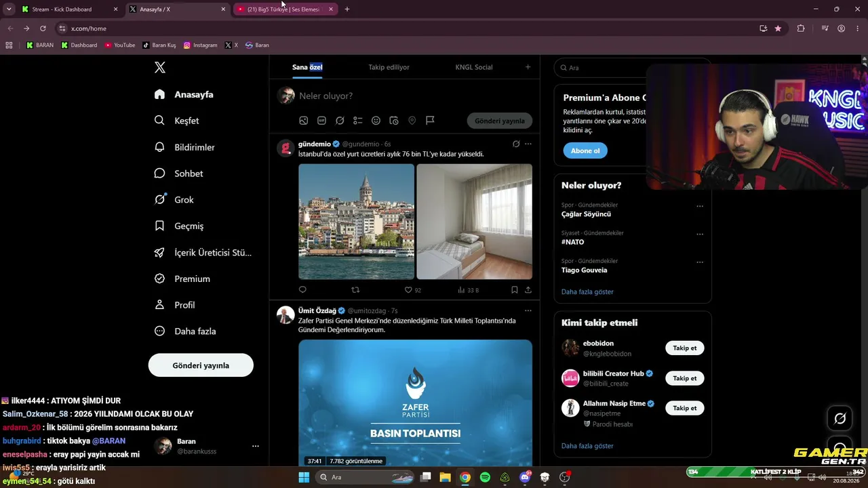Image resolution: width=868 pixels, height=488 pixels.
Task: Click the Windows Start button
Action: tap(304, 477)
